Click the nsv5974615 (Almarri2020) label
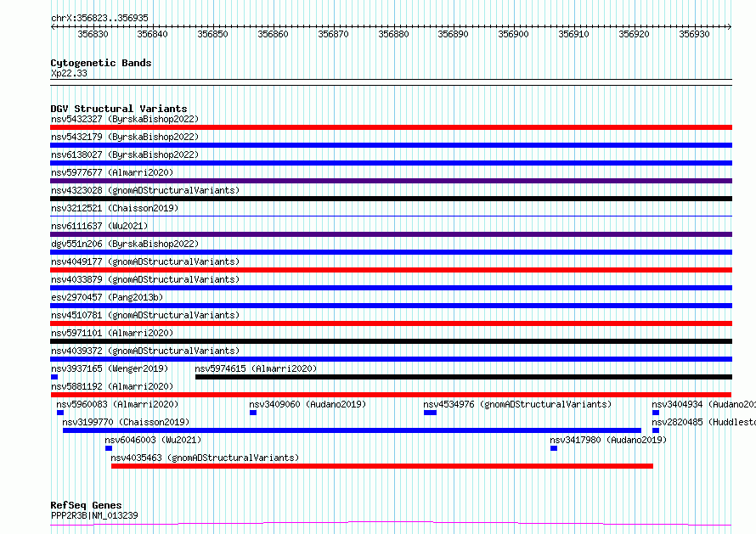The width and height of the screenshot is (756, 534). pos(256,368)
